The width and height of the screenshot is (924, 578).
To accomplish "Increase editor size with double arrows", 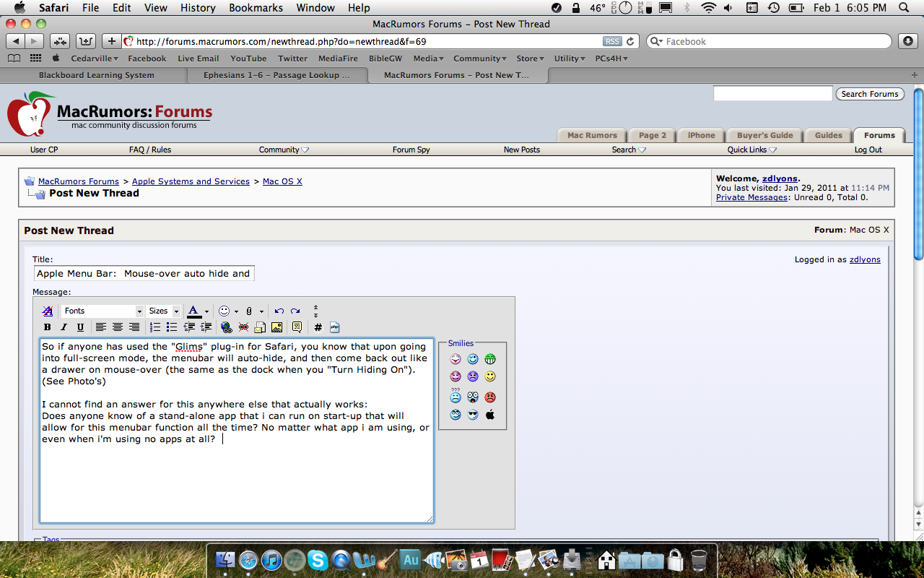I will (x=315, y=314).
